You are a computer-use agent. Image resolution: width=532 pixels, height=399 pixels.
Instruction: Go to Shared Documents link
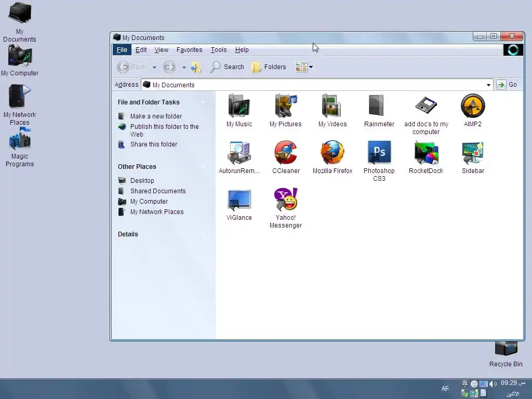point(158,191)
